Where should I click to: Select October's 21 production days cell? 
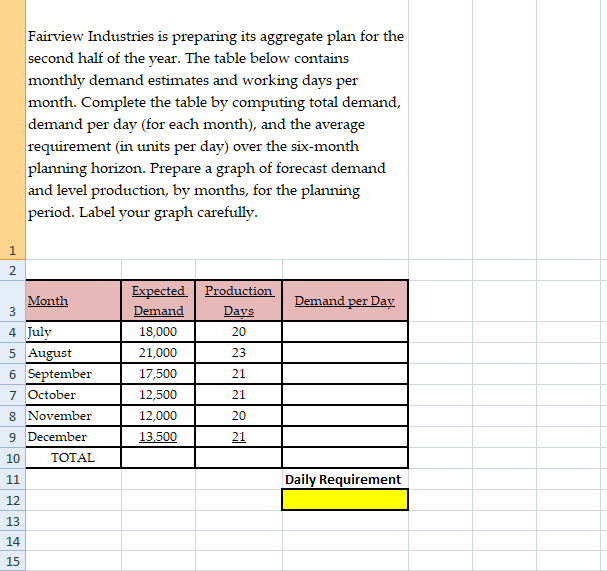(239, 394)
